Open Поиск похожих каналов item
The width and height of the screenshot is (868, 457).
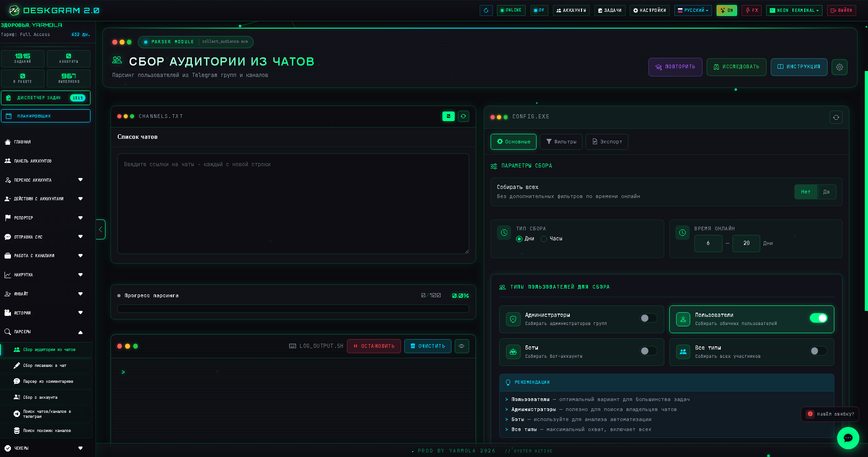point(46,431)
